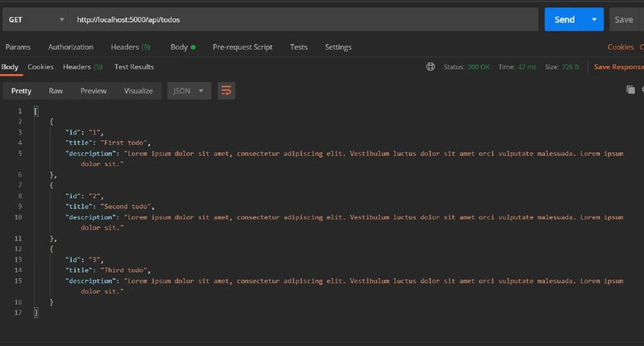Open the Params request tab
Viewport: 644px width, 346px height.
18,47
